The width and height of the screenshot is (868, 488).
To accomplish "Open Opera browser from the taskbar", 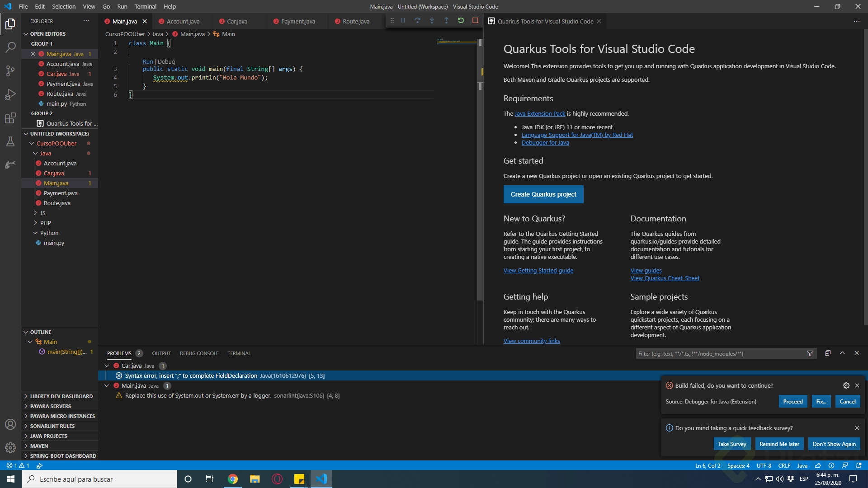I will [x=277, y=479].
